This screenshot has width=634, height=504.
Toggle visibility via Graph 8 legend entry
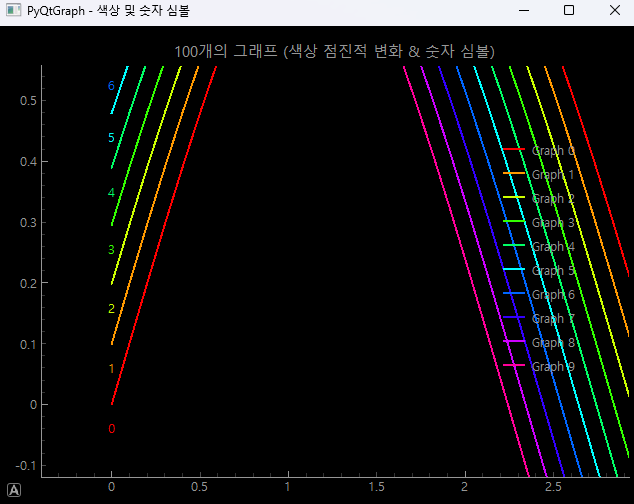[539, 342]
